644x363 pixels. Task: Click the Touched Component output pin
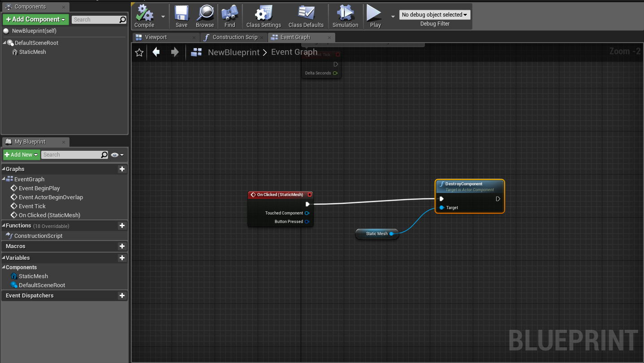point(307,213)
